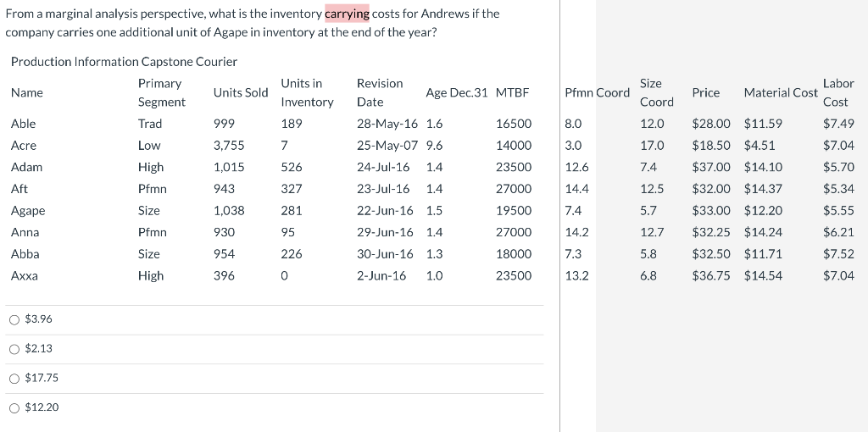Click Axxa's revision date 2-Jun-16
868x432 pixels.
point(381,276)
